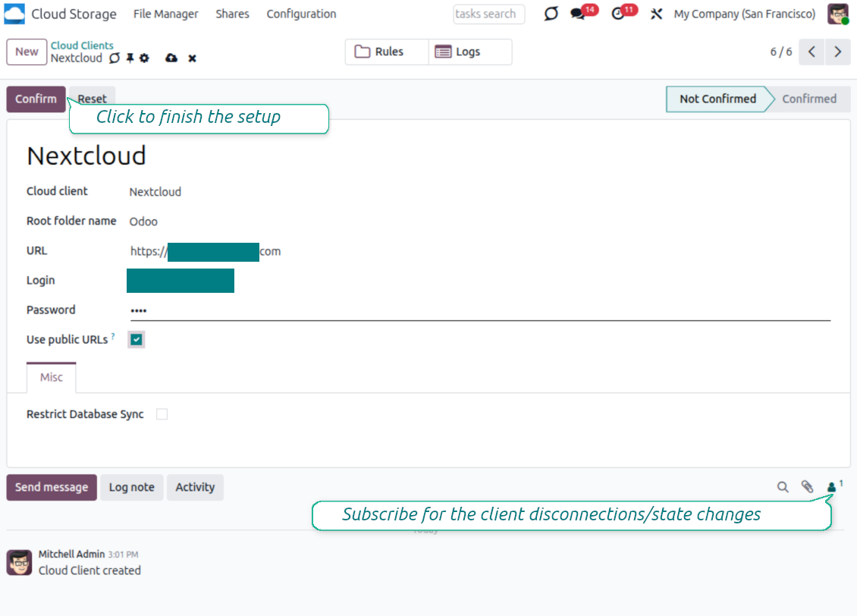Click the Cloud Storage app logo
The width and height of the screenshot is (857, 616).
point(14,14)
